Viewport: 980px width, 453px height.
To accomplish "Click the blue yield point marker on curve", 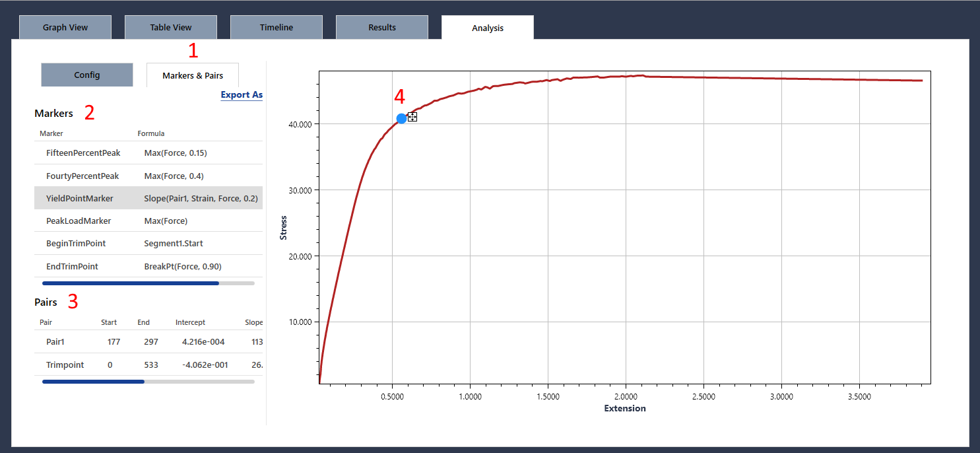I will pyautogui.click(x=401, y=119).
